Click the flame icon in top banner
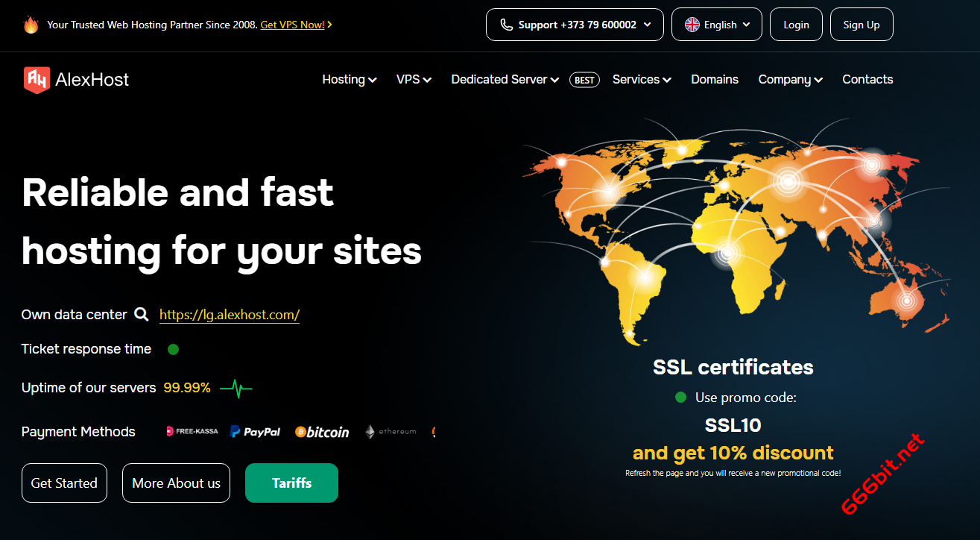Image resolution: width=980 pixels, height=540 pixels. (31, 25)
